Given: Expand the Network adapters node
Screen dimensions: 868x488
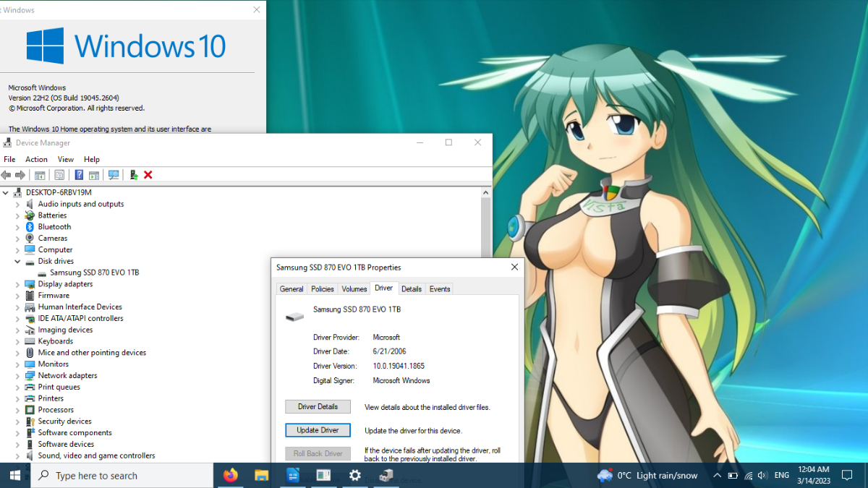Looking at the screenshot, I should 18,376.
